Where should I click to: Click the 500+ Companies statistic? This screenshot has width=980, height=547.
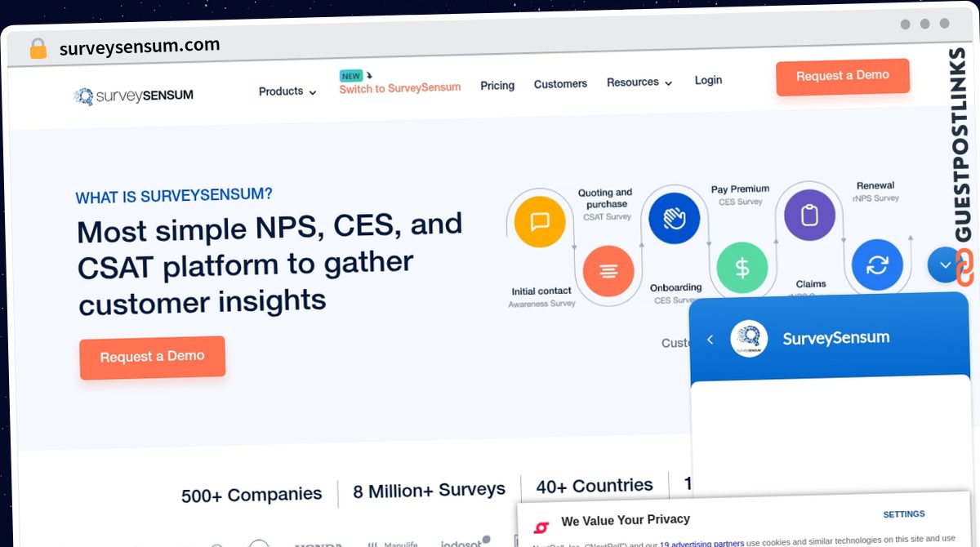252,495
